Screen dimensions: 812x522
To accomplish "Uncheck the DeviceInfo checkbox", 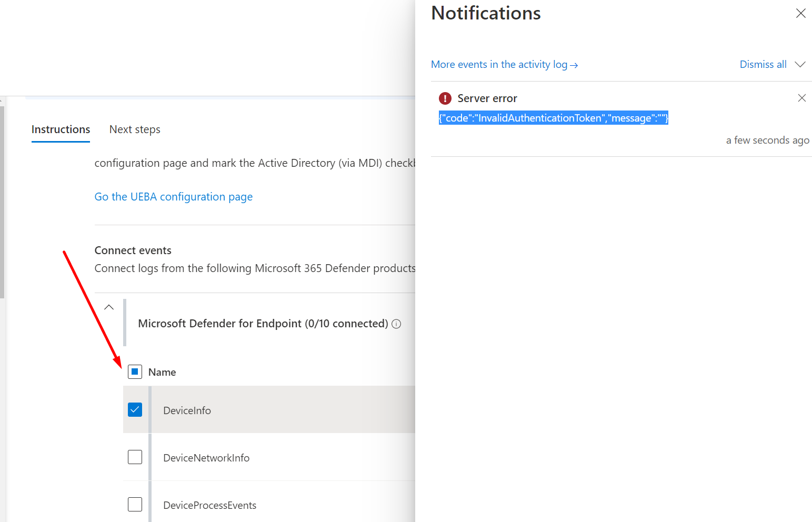I will [135, 409].
